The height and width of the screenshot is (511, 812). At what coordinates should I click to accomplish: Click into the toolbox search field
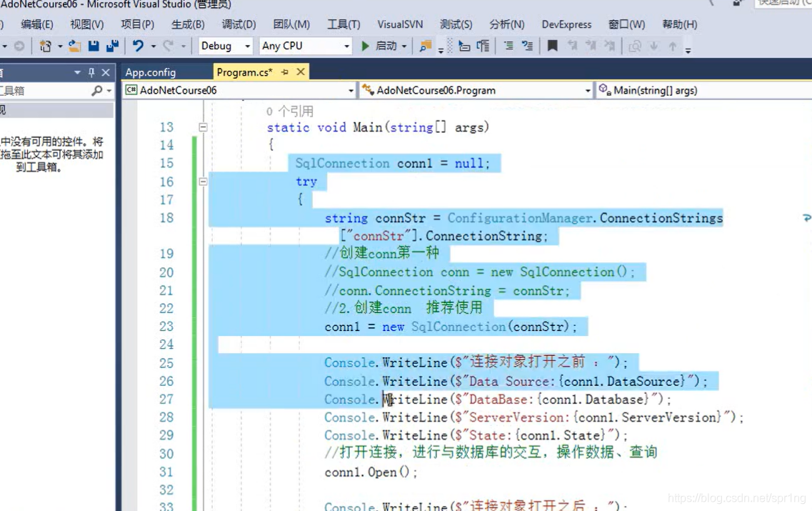[x=45, y=91]
